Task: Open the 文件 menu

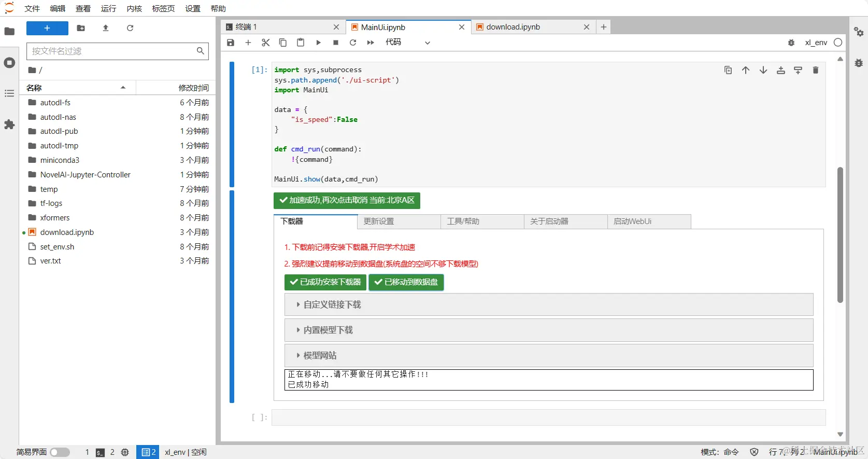Action: pos(32,8)
